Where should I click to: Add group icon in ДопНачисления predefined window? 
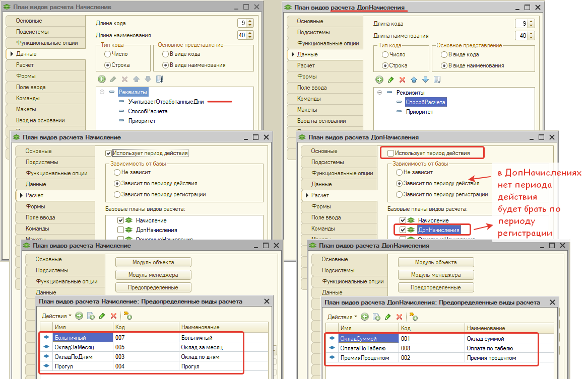click(x=414, y=317)
